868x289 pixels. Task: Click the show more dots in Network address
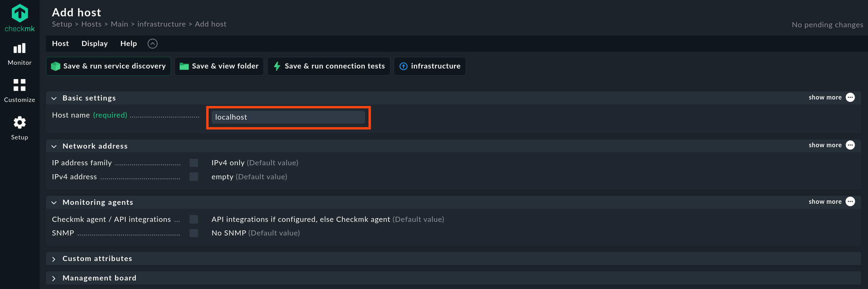click(x=850, y=145)
